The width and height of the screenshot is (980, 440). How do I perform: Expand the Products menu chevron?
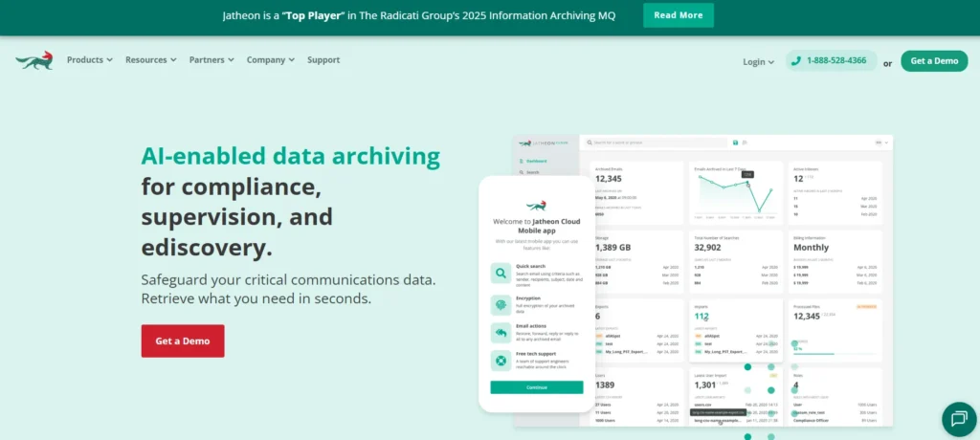109,60
